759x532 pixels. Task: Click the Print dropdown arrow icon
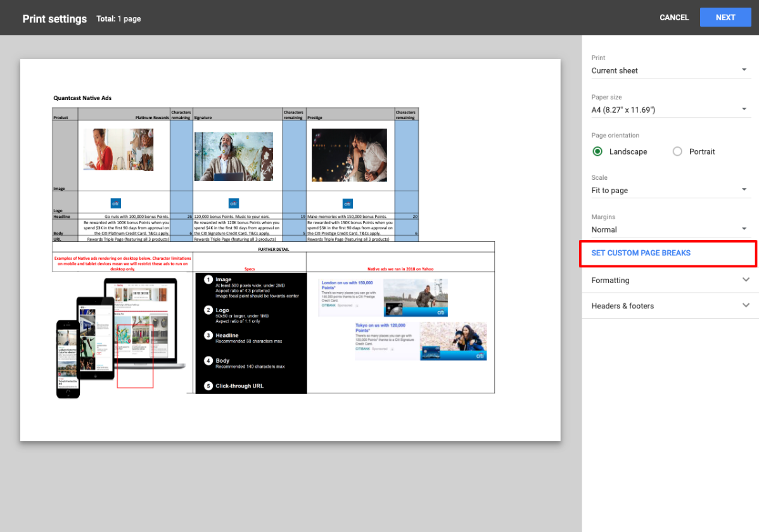[x=744, y=70]
